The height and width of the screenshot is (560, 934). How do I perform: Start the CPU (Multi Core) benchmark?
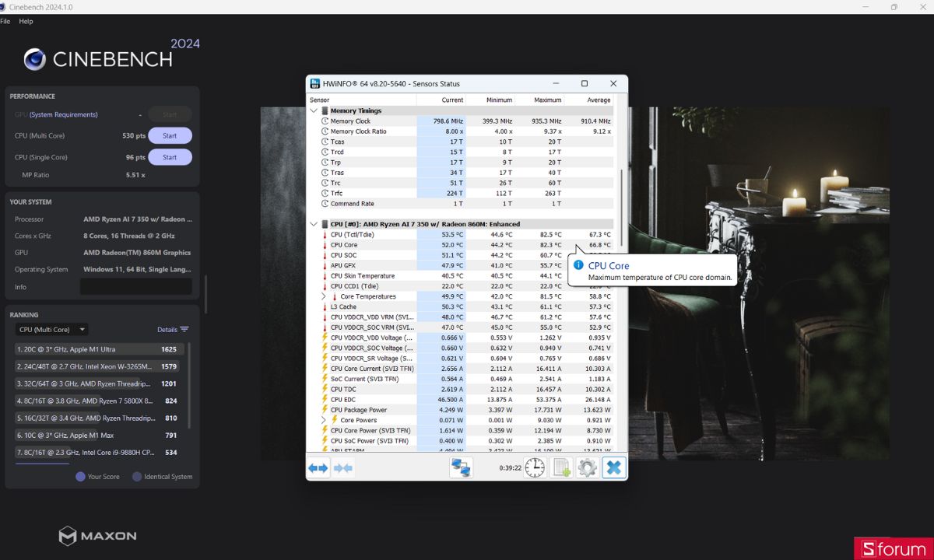[170, 135]
